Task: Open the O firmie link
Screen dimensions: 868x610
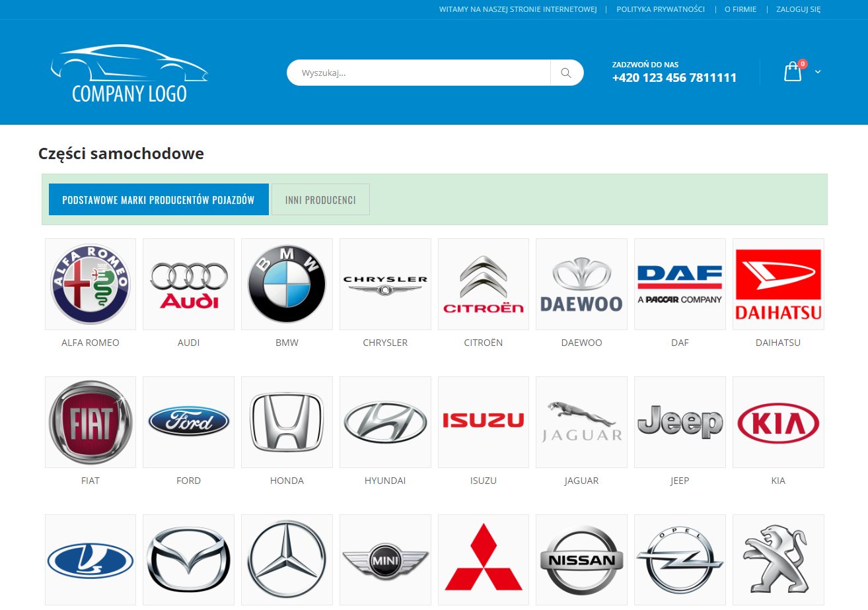Action: tap(741, 9)
